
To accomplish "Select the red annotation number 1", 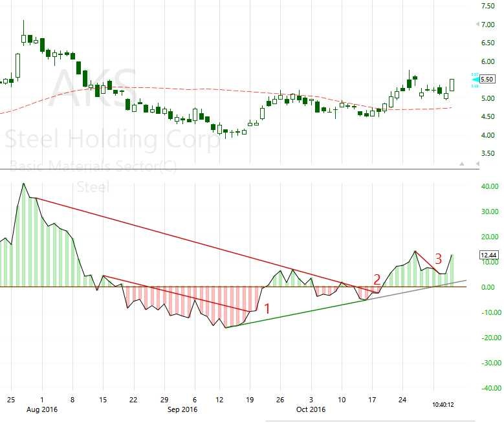I will [x=266, y=309].
